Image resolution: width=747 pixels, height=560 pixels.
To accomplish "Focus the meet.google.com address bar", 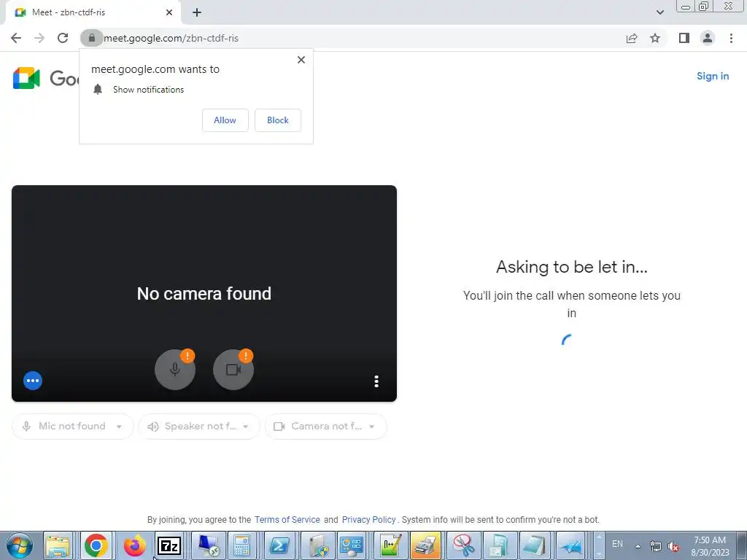I will (x=352, y=38).
